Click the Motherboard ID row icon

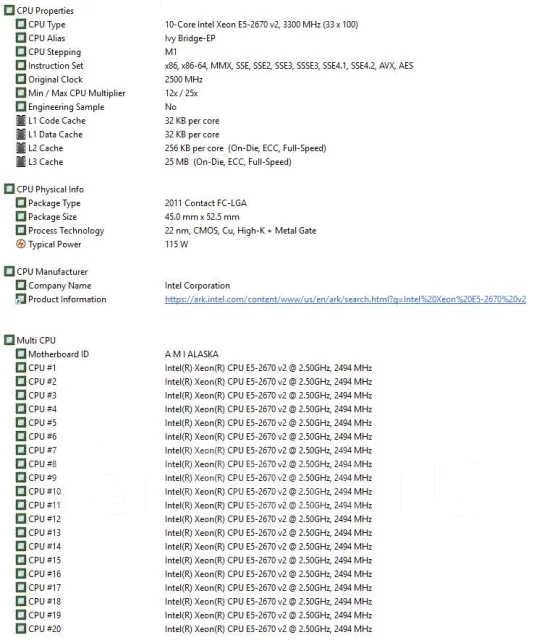click(x=21, y=354)
